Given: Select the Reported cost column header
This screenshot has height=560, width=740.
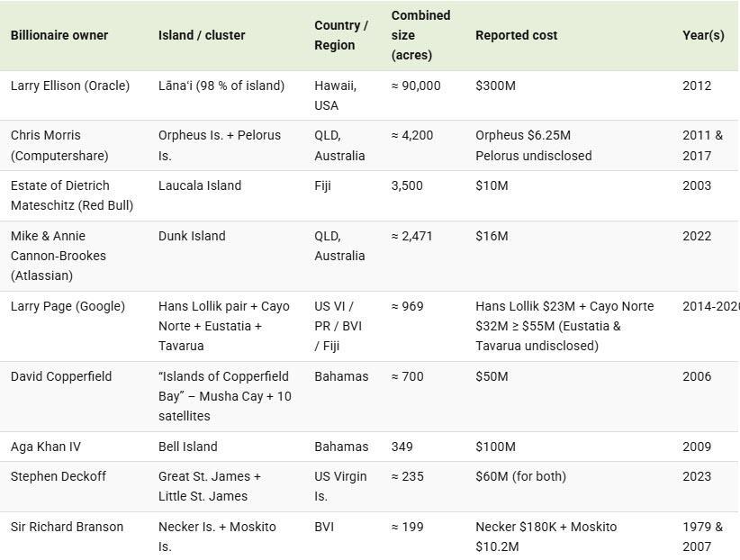Looking at the screenshot, I should [517, 35].
